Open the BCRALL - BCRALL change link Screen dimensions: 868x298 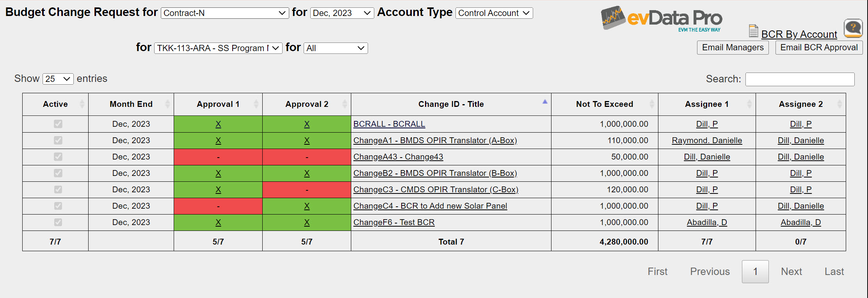(x=389, y=124)
